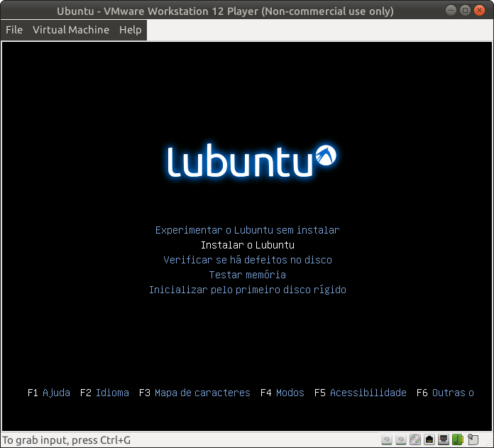494x448 pixels.
Task: Click F4 Modos option
Action: [282, 393]
